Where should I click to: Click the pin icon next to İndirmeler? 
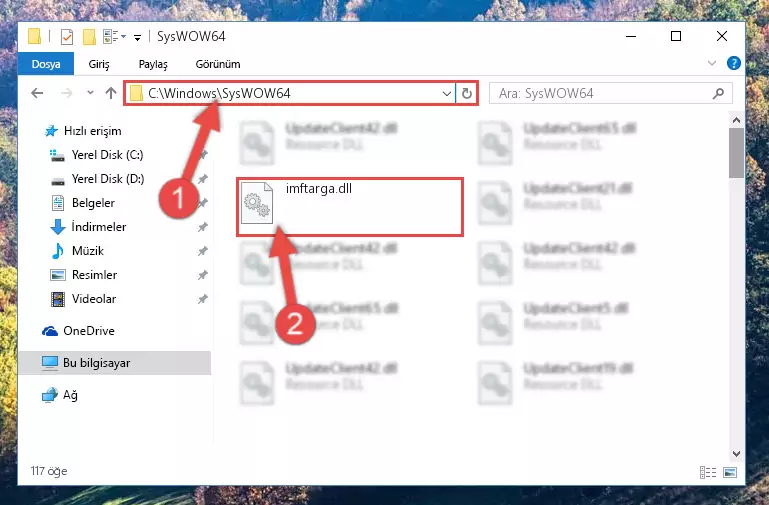pos(203,227)
